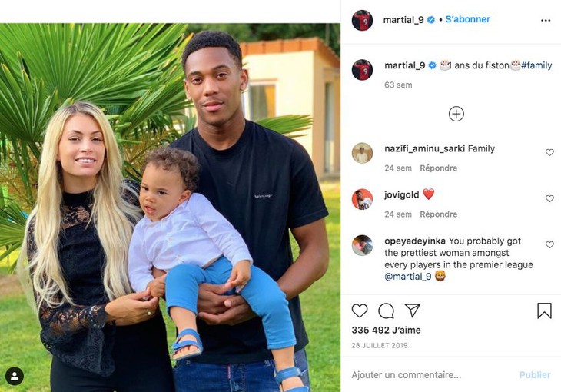This screenshot has width=561, height=392.
Task: Like nazifi_aminu_sarki's comment
Action: coord(549,152)
